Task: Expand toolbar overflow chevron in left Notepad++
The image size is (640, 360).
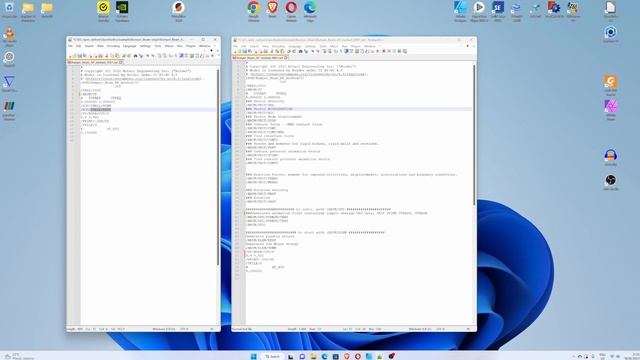Action: (218, 55)
